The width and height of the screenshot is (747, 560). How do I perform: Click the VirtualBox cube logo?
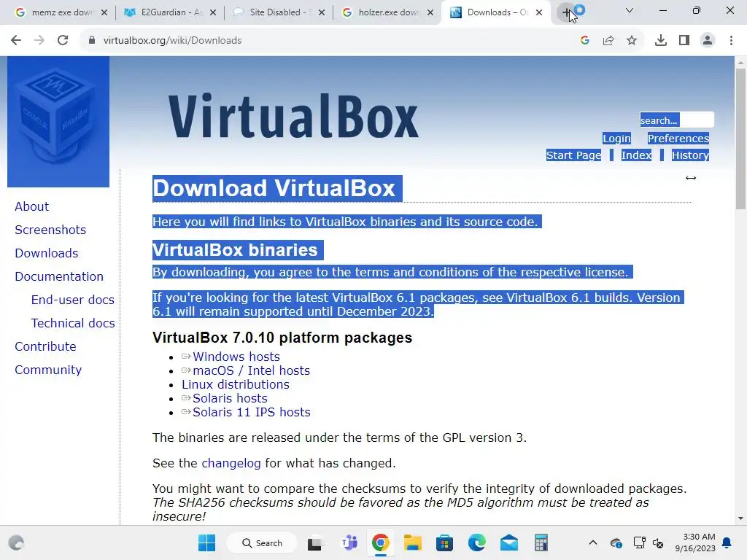[x=58, y=122]
